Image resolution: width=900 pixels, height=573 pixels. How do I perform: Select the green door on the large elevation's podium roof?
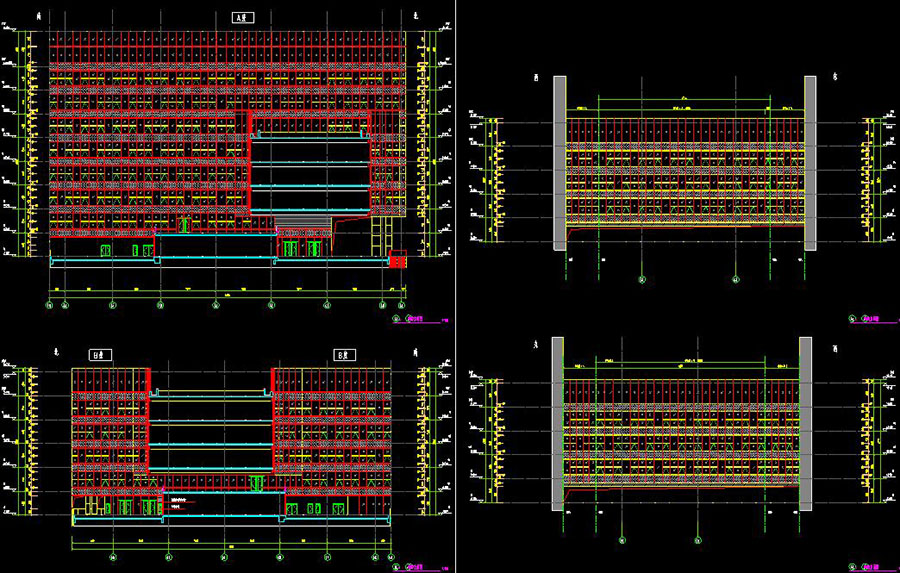pos(184,225)
